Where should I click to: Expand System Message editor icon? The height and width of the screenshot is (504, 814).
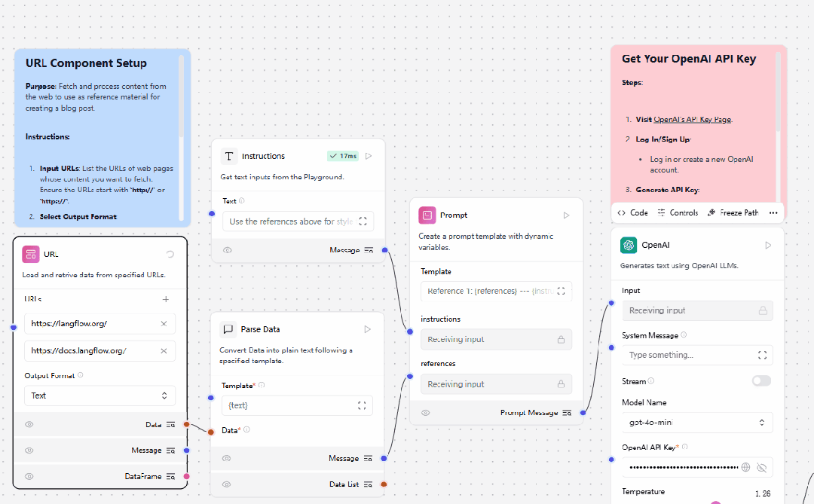tap(762, 355)
